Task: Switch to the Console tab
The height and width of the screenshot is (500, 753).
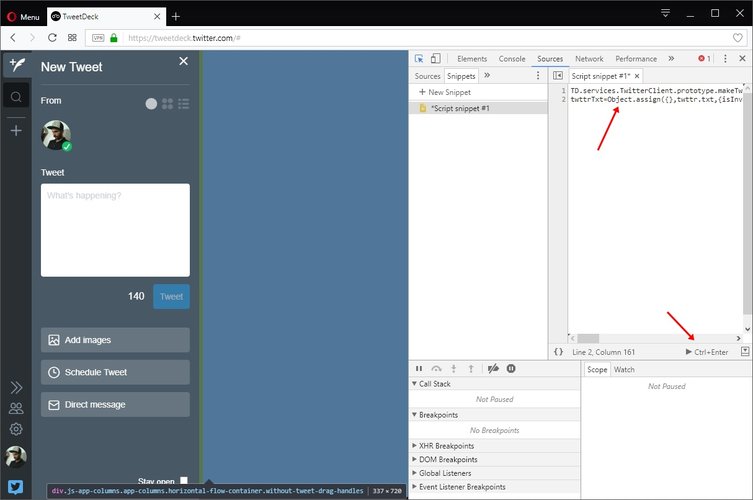Action: click(512, 59)
